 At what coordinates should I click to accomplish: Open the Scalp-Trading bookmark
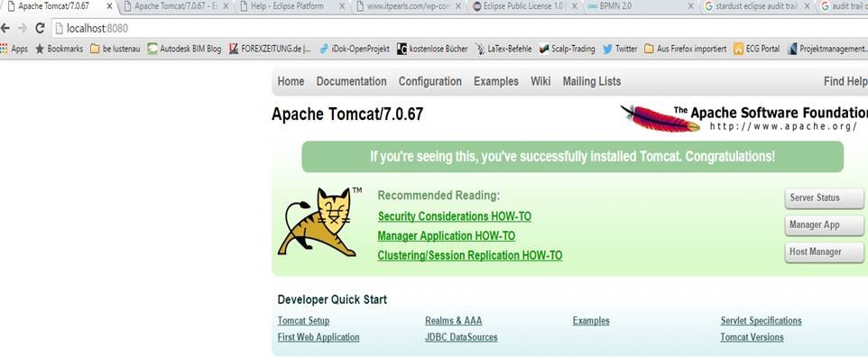point(568,49)
